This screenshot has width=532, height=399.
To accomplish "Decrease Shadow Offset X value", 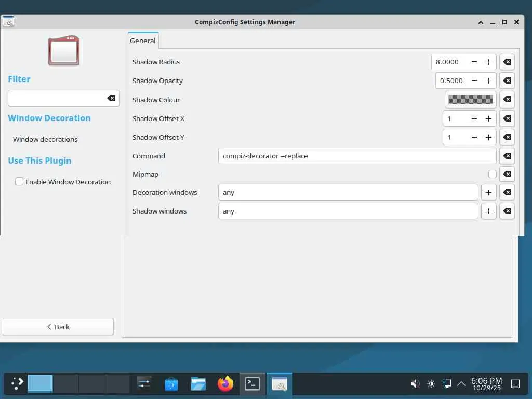I will pos(474,118).
